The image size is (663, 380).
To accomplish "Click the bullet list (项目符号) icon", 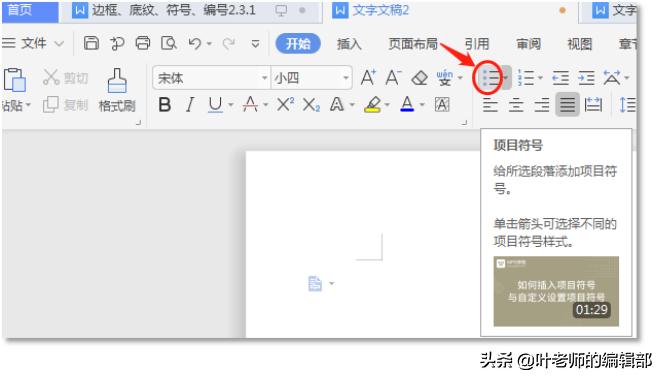I will tap(491, 78).
